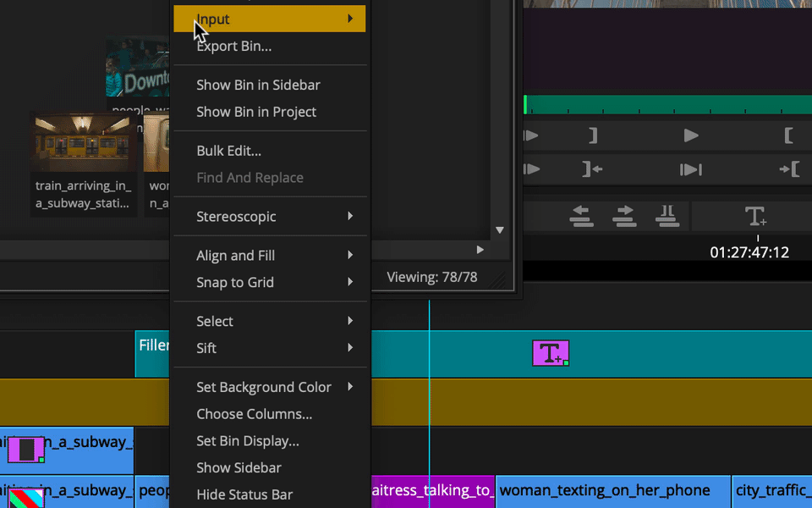812x508 pixels.
Task: Click the Overwrite edit arrow icon
Action: 624,216
